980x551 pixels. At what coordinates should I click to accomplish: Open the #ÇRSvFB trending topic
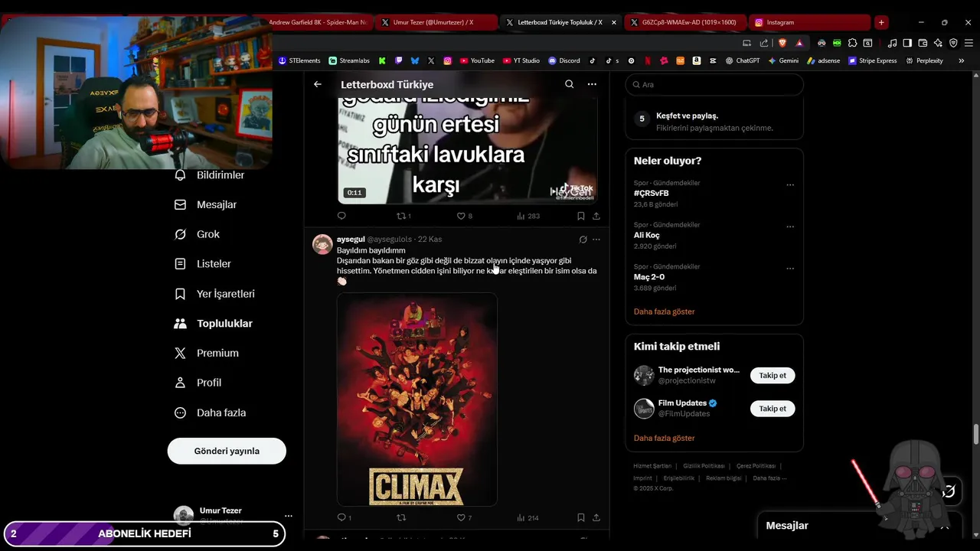click(x=651, y=194)
